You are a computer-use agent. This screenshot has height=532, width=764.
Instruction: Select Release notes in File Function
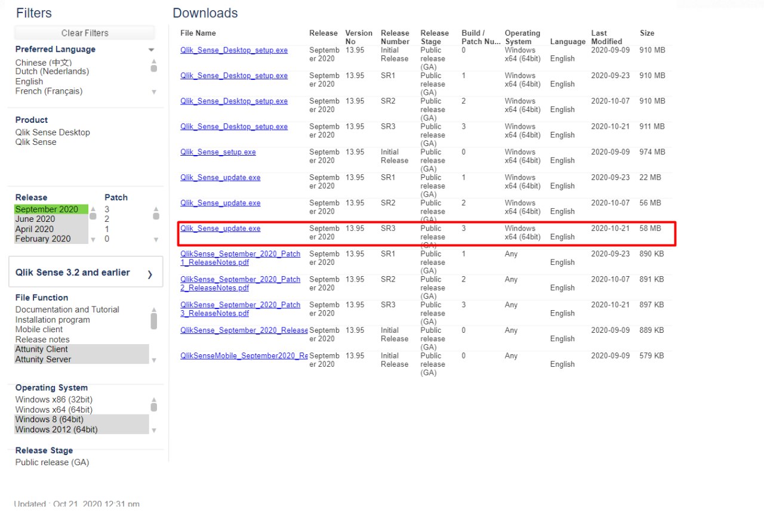click(x=42, y=339)
